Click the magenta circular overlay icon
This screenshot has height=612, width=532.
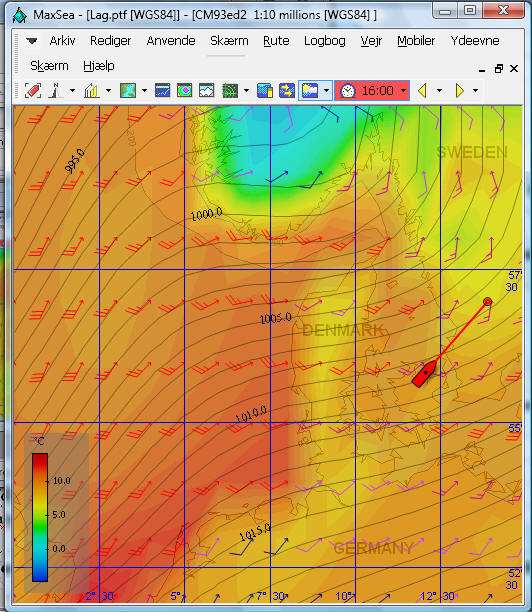click(x=185, y=91)
